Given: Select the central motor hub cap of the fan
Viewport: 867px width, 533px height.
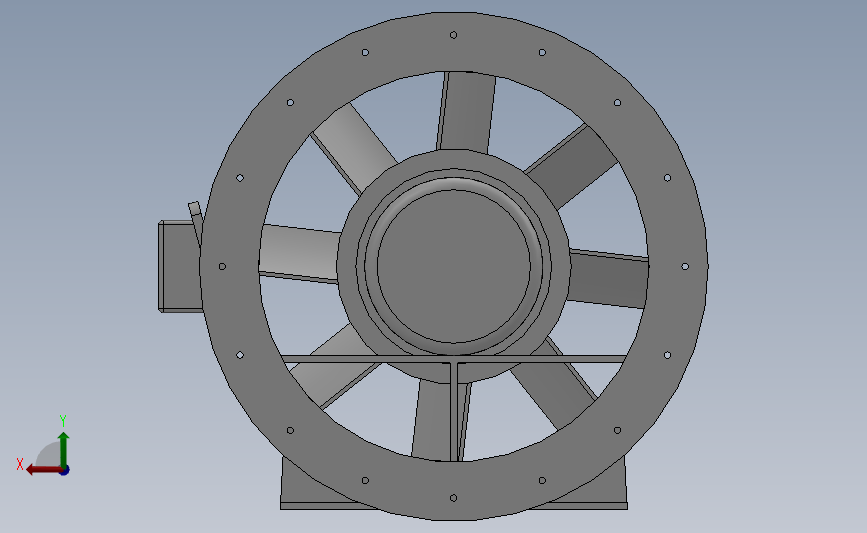Looking at the screenshot, I should pyautogui.click(x=454, y=266).
